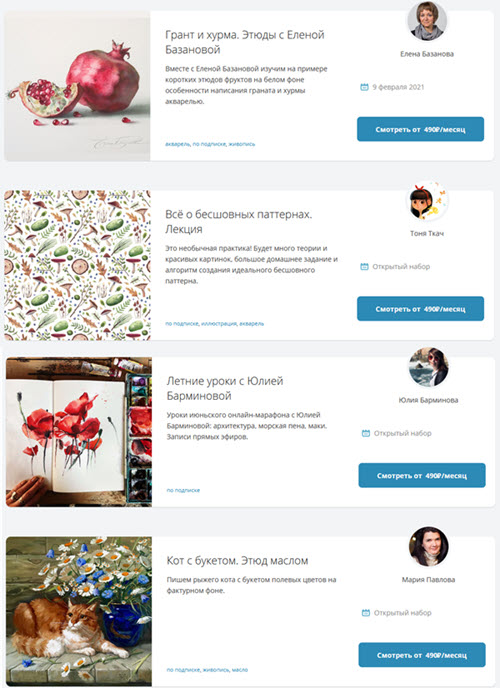Open title Всё о бесшовных паттернах. Лекция
Viewport: 500px width, 688px height.
239,222
